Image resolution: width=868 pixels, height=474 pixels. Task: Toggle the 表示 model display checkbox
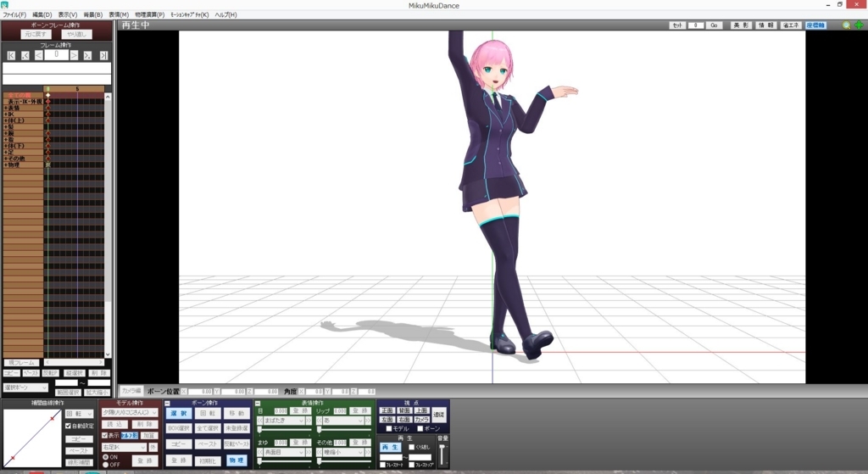click(x=104, y=436)
